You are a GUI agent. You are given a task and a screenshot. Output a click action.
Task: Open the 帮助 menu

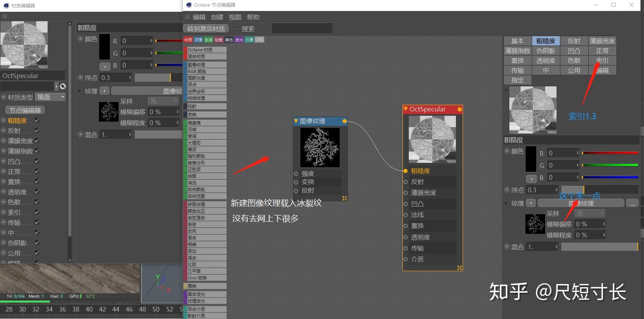(x=253, y=17)
